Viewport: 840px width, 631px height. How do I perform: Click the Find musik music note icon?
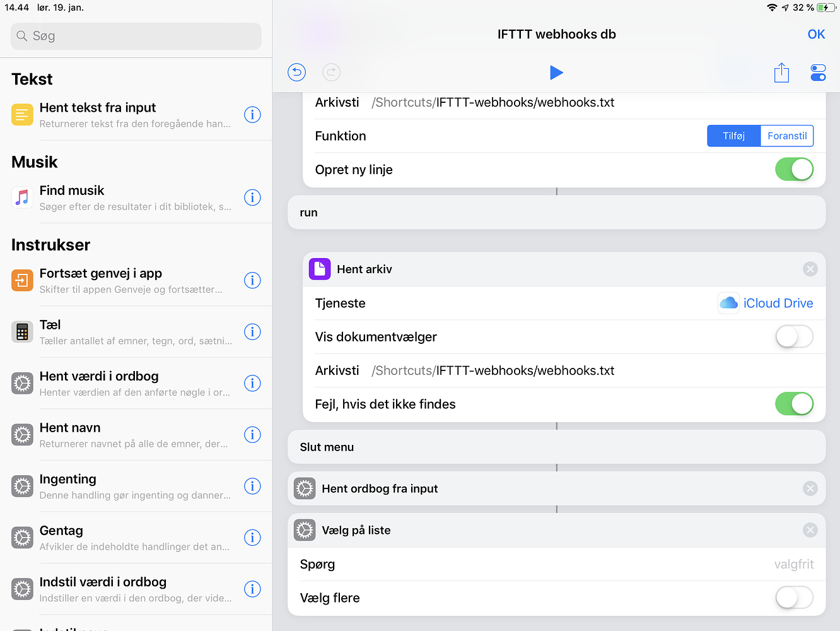[21, 197]
